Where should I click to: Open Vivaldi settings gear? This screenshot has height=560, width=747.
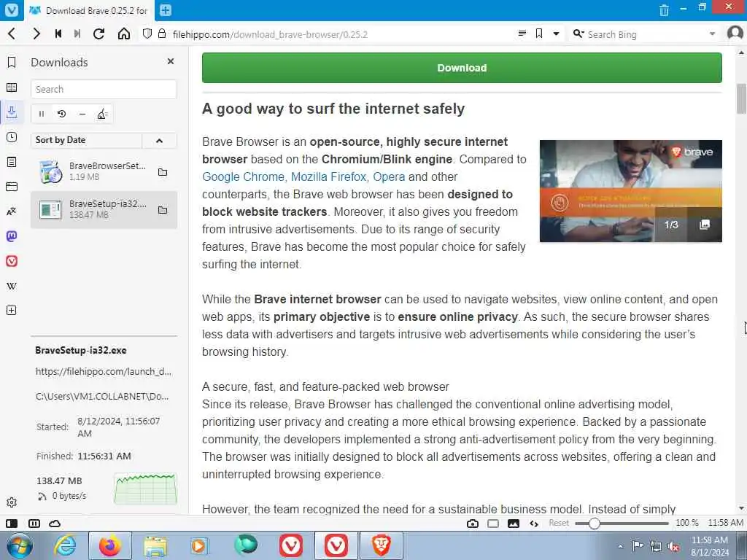(12, 502)
